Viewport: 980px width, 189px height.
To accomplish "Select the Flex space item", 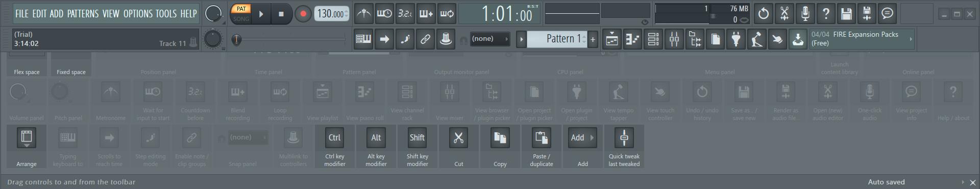I will point(27,65).
